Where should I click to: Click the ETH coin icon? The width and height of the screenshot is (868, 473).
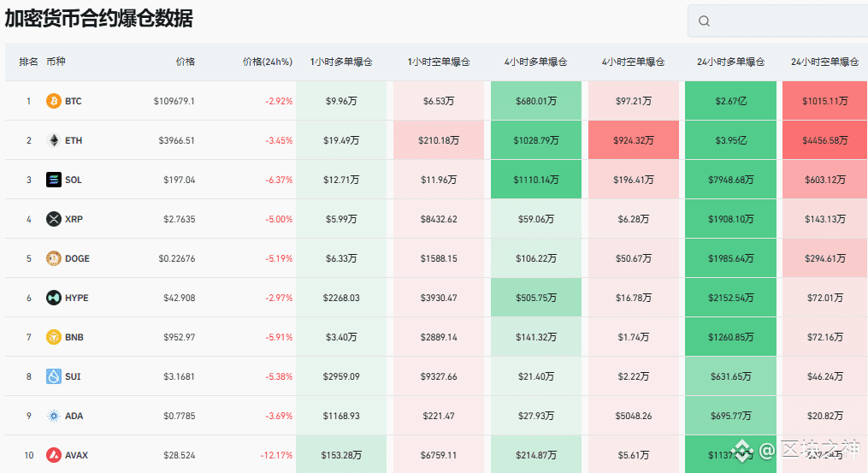[54, 140]
